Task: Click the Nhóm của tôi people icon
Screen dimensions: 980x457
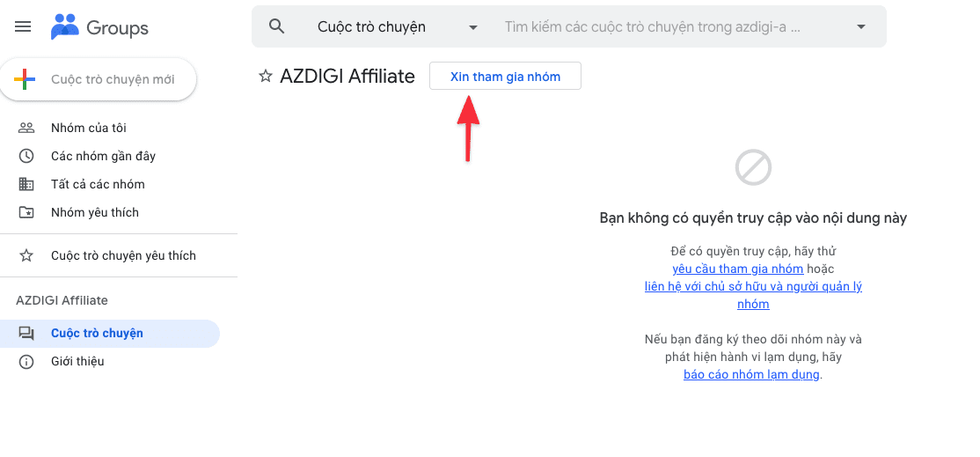Action: tap(26, 128)
